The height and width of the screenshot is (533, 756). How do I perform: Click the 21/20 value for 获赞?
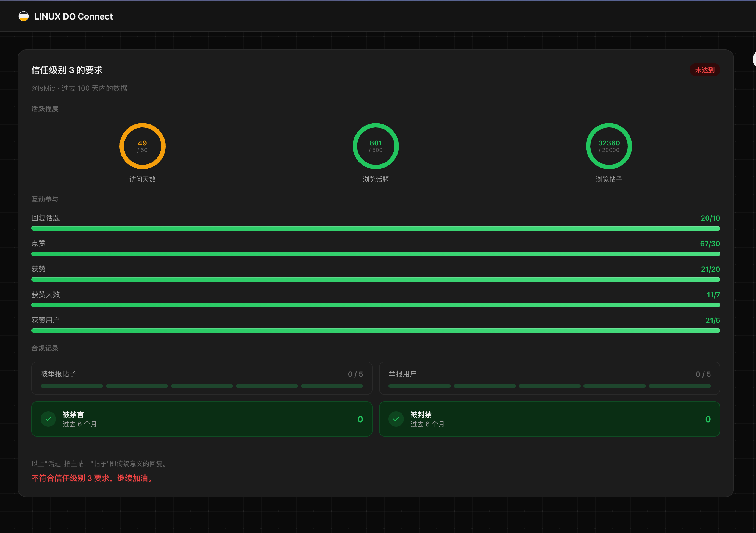[x=710, y=269]
